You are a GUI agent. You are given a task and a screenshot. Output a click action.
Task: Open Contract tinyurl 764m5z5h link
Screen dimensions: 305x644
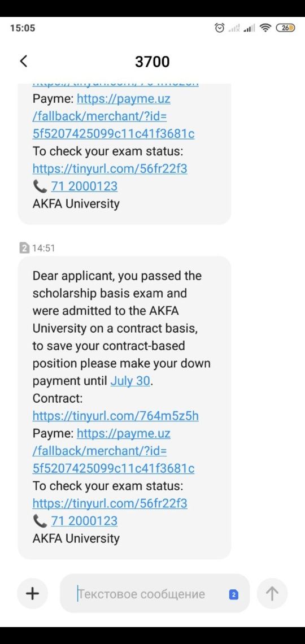[115, 416]
